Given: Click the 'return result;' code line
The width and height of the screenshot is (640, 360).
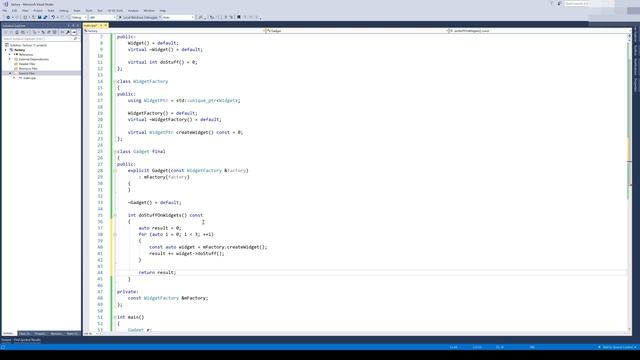Looking at the screenshot, I should point(157,272).
